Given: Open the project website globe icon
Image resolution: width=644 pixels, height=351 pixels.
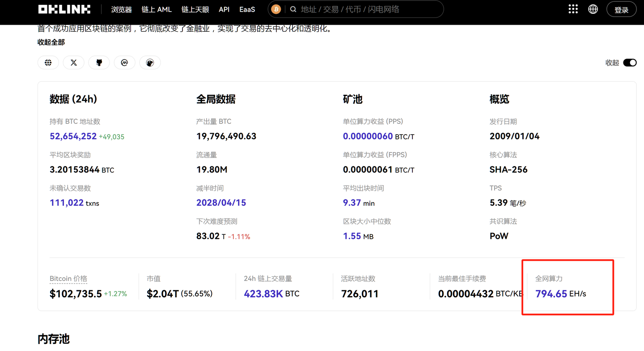Looking at the screenshot, I should [48, 62].
